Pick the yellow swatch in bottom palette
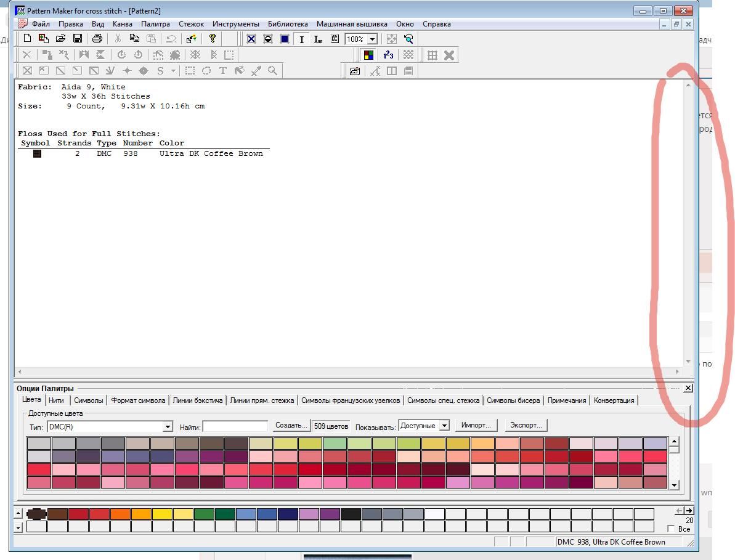Image resolution: width=735 pixels, height=560 pixels. click(162, 514)
